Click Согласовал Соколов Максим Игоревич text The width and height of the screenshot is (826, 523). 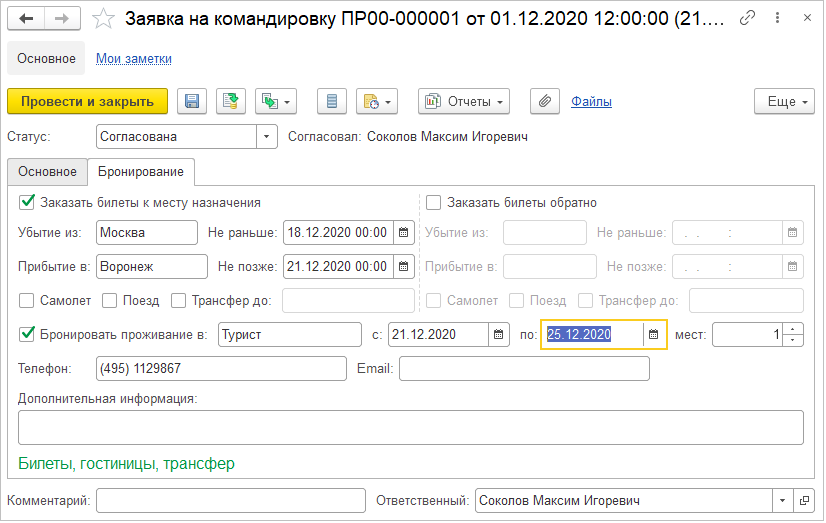click(x=408, y=137)
